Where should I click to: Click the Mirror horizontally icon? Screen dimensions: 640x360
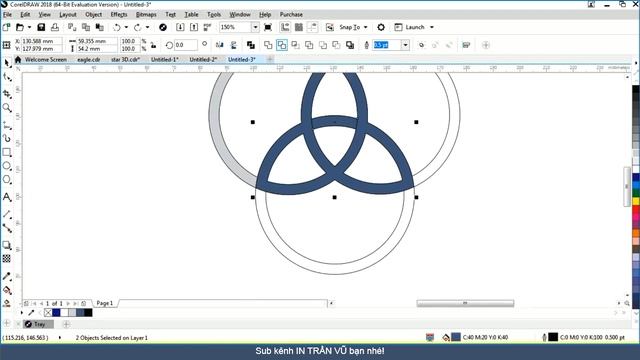pos(220,45)
